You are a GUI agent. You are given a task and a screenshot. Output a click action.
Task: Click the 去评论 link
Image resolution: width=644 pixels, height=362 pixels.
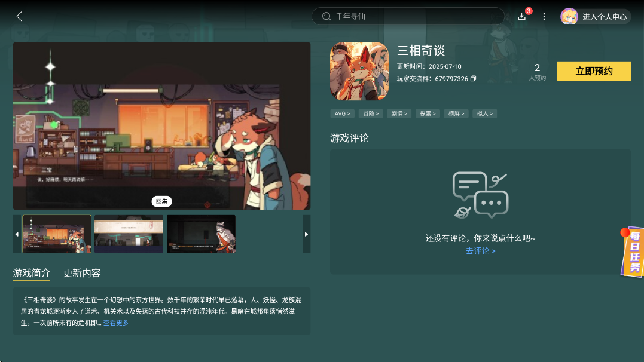coord(481,251)
